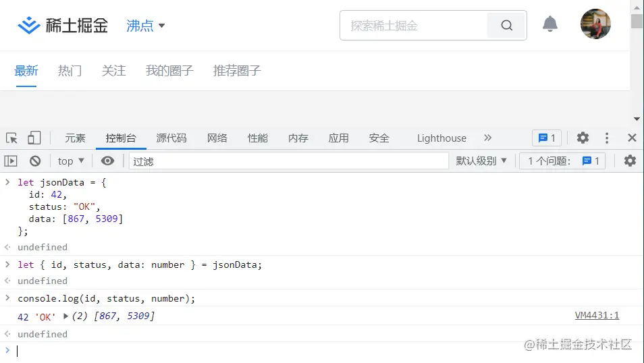Open the 网络 DevTools panel
Viewport: 644px width, 363px height.
(x=217, y=138)
